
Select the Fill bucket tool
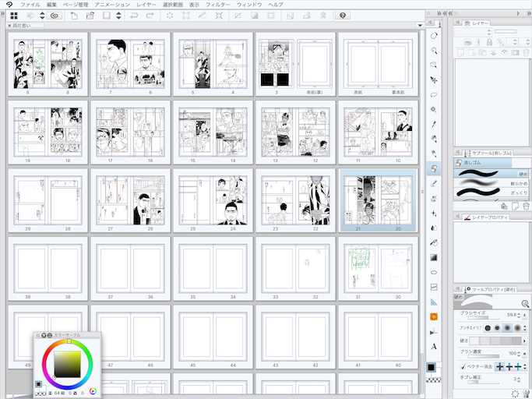click(434, 243)
